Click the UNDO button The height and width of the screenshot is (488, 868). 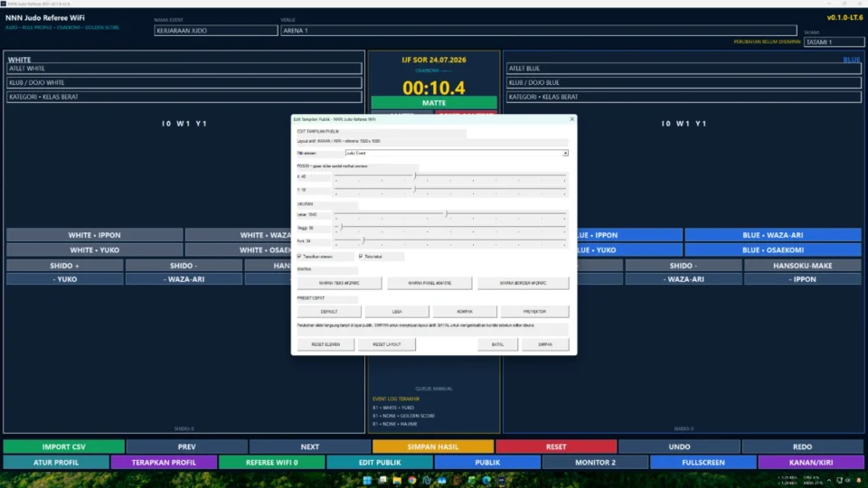pos(679,446)
